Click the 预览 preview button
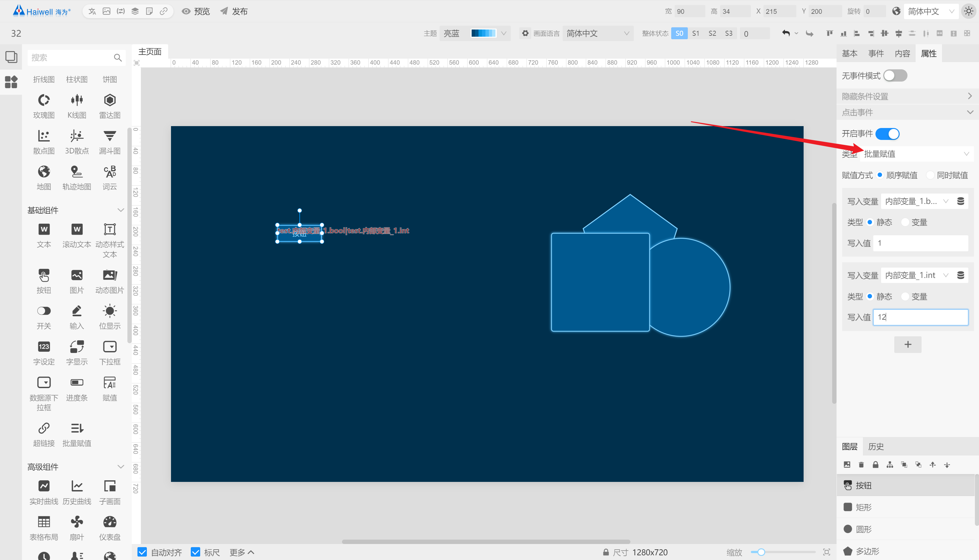 point(196,12)
